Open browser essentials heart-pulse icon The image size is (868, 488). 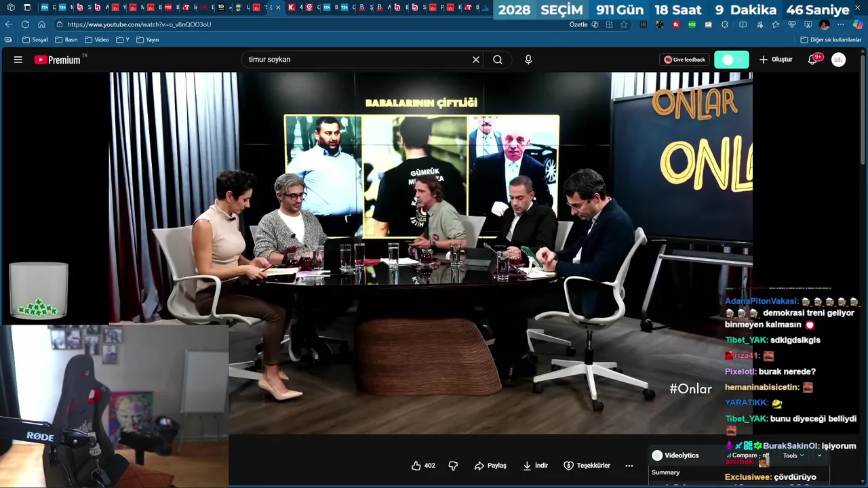click(791, 24)
